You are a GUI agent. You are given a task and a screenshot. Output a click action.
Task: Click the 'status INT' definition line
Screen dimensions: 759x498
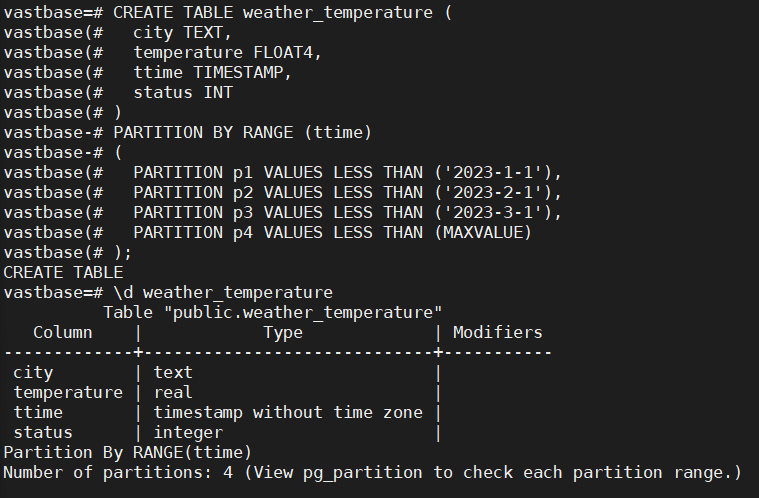click(x=182, y=92)
